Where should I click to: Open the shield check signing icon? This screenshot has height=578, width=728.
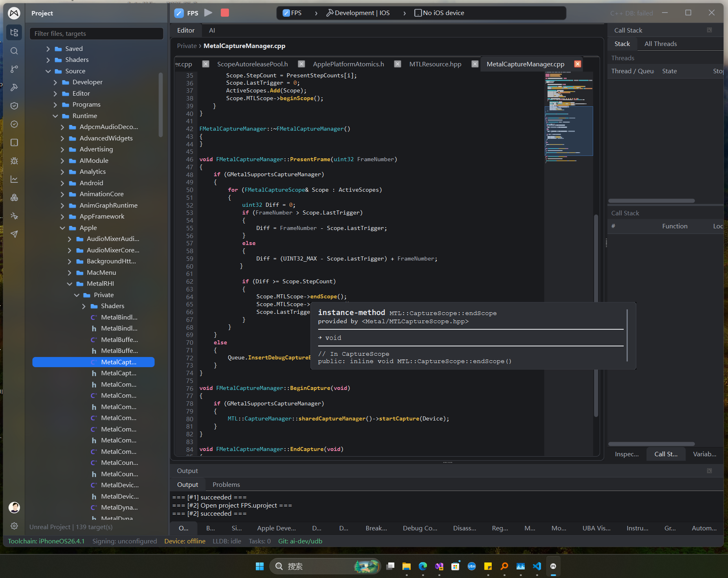click(14, 106)
